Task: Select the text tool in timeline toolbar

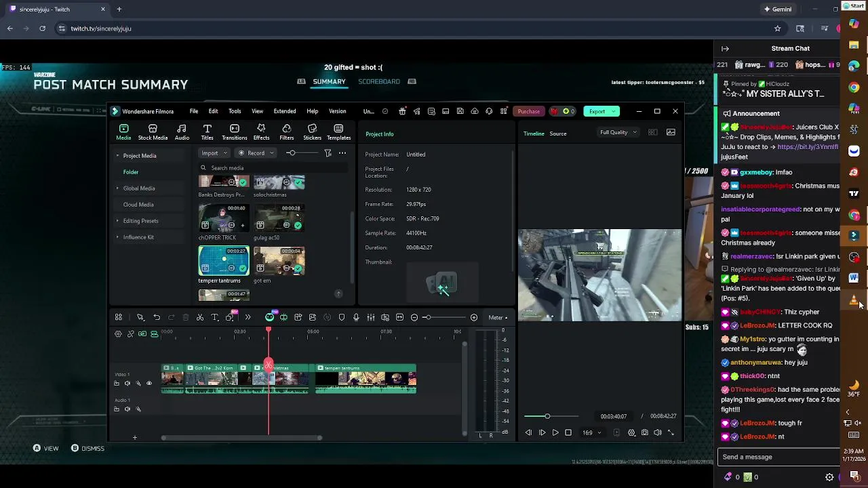Action: [214, 317]
